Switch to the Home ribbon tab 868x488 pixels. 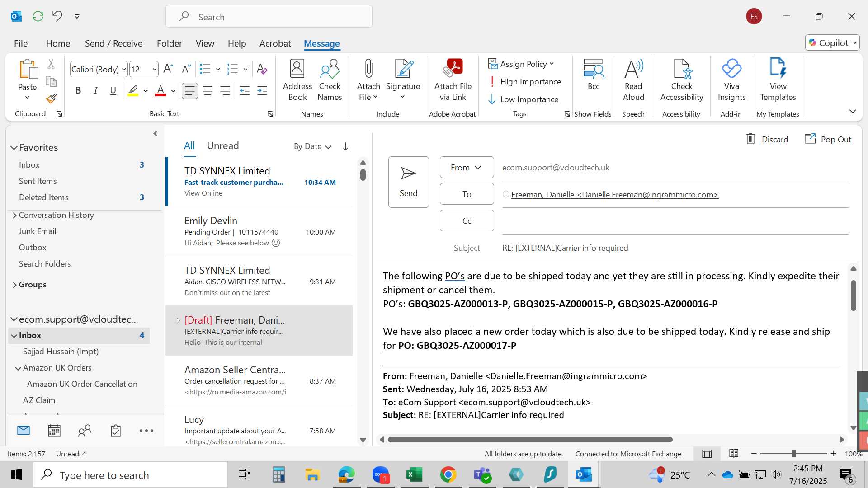(x=58, y=43)
